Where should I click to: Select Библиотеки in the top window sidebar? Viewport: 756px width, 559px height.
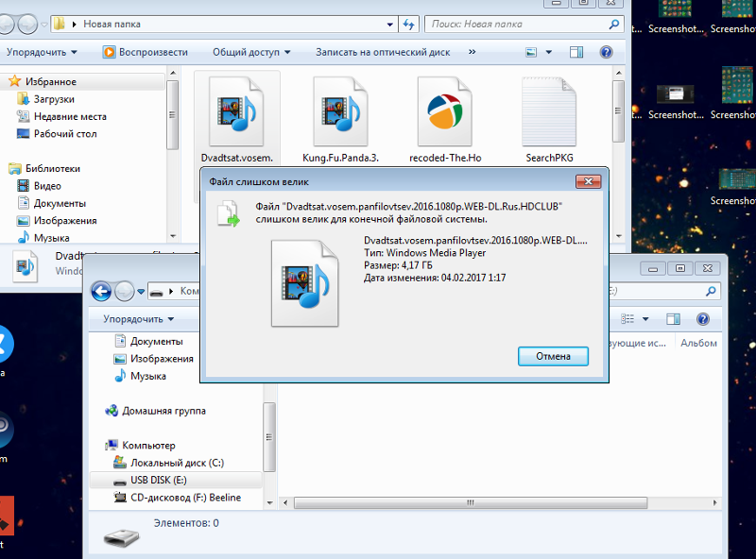[53, 169]
